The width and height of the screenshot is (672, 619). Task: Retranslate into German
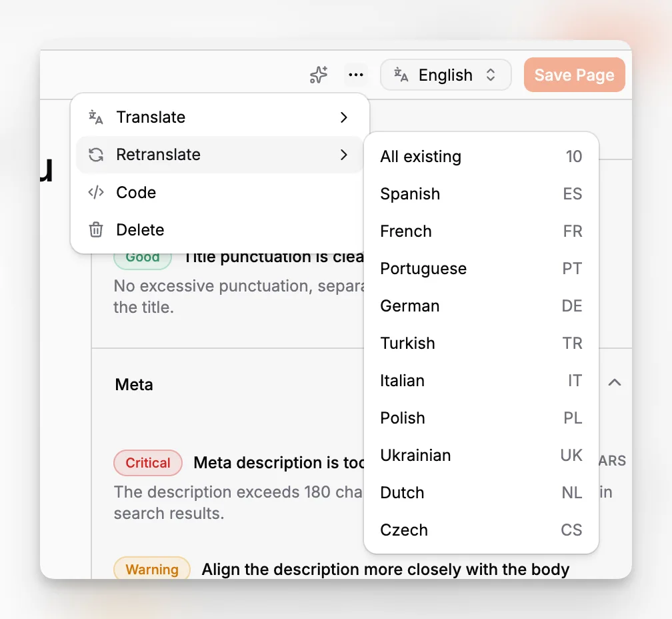(x=481, y=305)
